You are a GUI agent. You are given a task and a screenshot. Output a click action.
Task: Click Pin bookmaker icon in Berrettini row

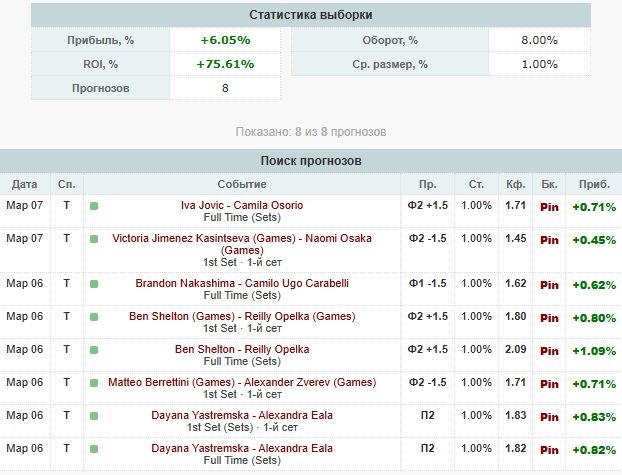(549, 383)
